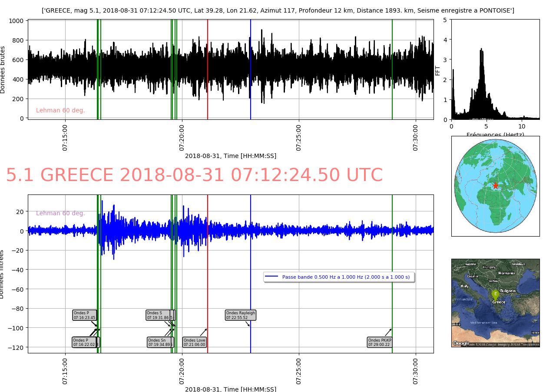This screenshot has width=556, height=392.
Task: Click the pink Lehman 60 deg. text in raw plot
Action: (60, 111)
